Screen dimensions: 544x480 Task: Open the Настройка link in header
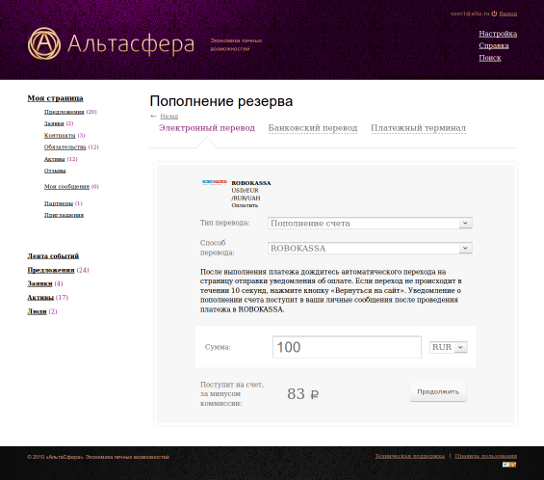pyautogui.click(x=498, y=34)
